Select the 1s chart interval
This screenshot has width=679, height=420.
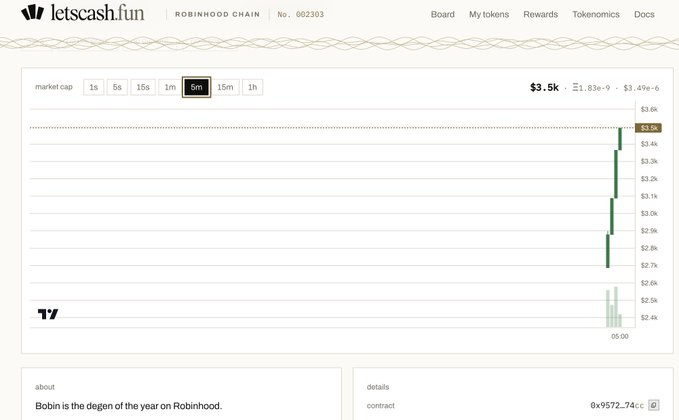[x=94, y=87]
